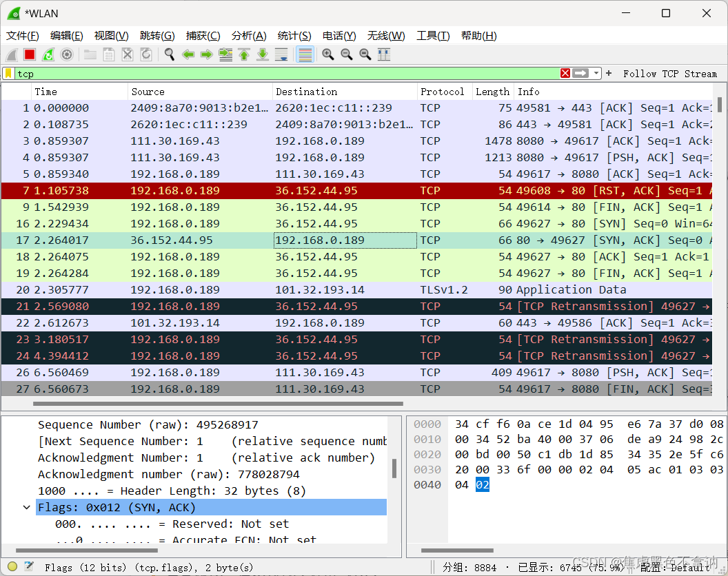Image resolution: width=728 pixels, height=576 pixels.
Task: Zoom out of main window text
Action: (347, 54)
